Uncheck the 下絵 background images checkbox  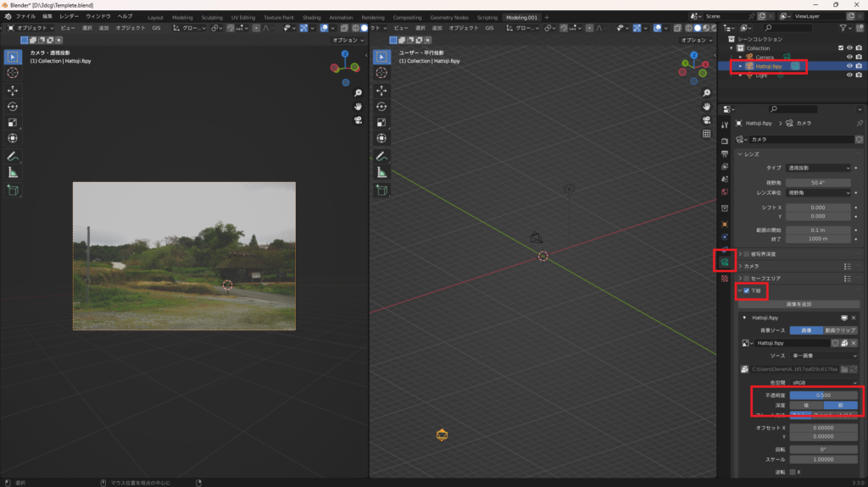(x=746, y=291)
